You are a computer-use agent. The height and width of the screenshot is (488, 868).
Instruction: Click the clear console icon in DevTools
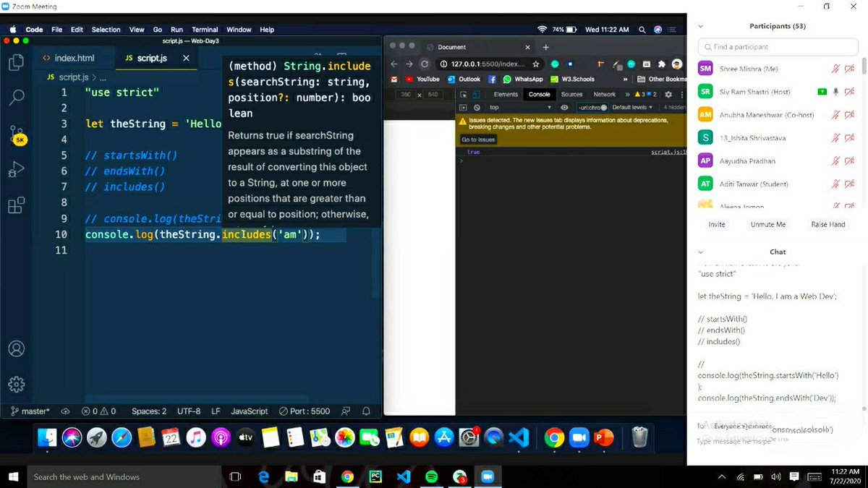[x=477, y=106]
